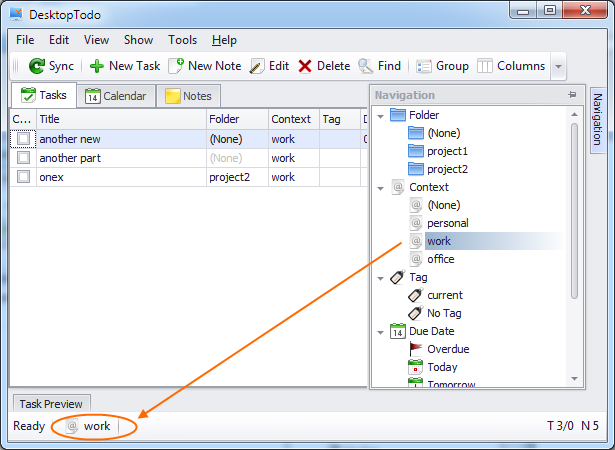
Task: Click the magnifier Find icon
Action: [x=366, y=66]
